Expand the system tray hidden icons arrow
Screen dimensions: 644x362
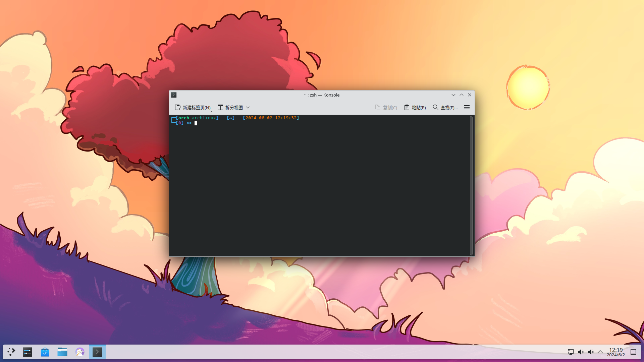click(600, 352)
